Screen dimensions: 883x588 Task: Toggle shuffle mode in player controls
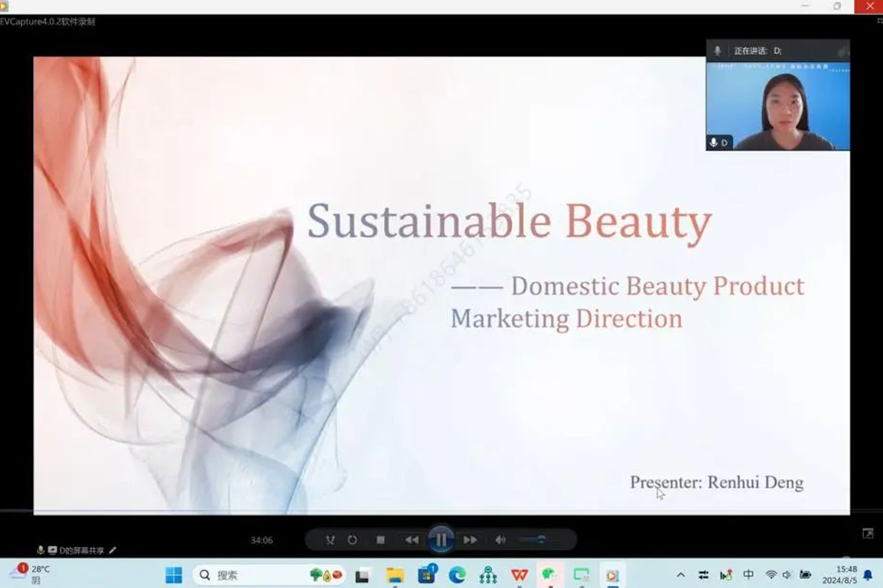(x=330, y=540)
